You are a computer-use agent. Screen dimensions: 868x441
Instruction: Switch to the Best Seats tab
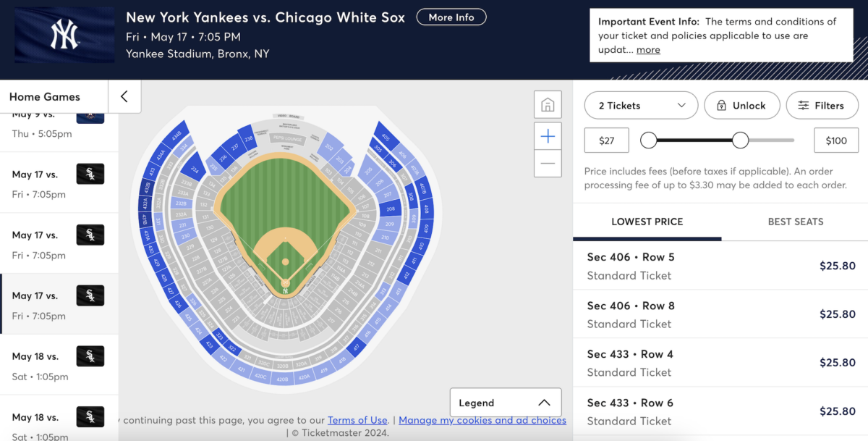point(796,222)
